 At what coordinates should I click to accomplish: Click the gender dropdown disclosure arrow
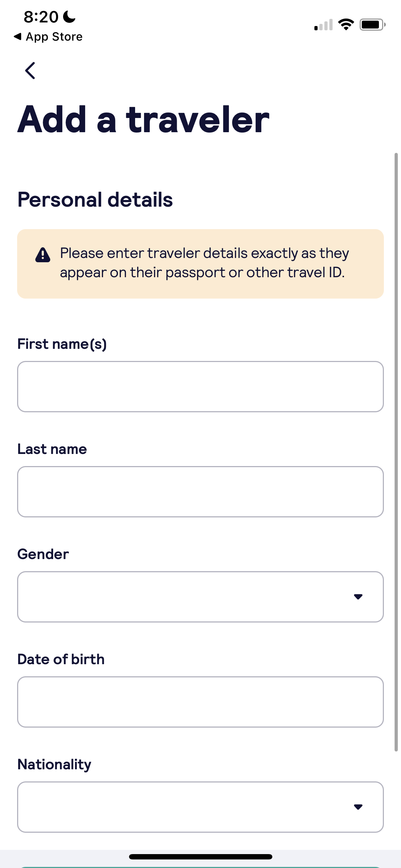[359, 596]
